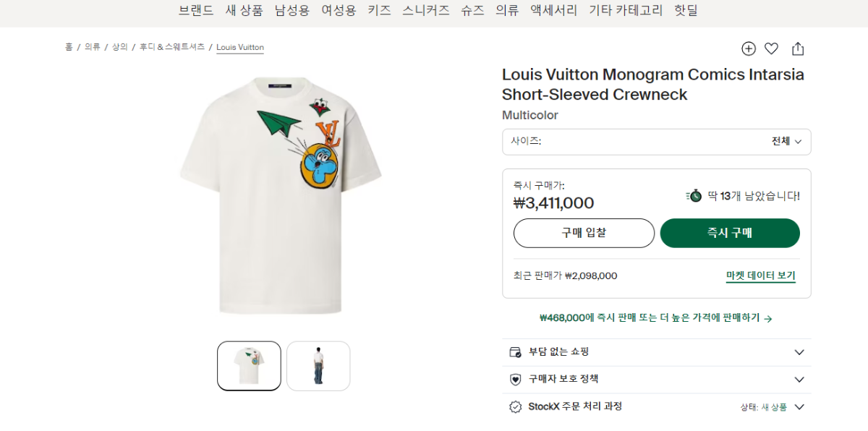This screenshot has height=431, width=868.
Task: Open the 브랜드 menu
Action: coord(196,11)
